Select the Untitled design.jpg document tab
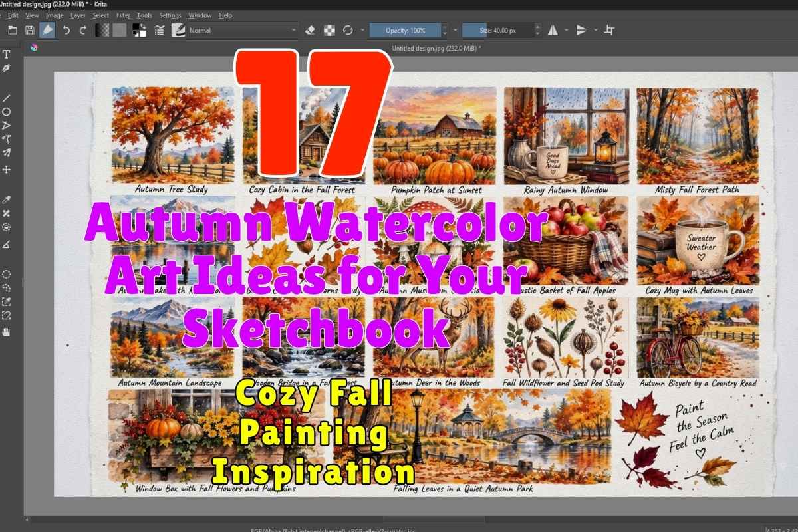 click(x=436, y=48)
